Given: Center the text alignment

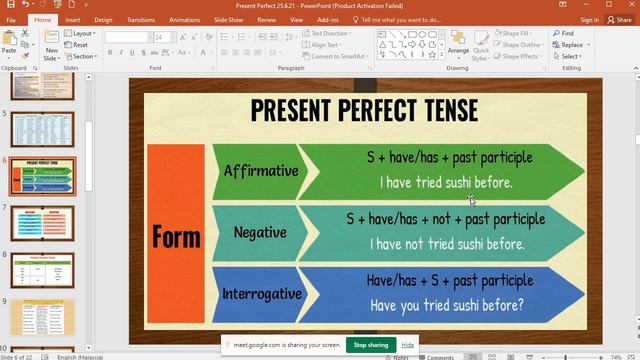Looking at the screenshot, I should pos(235,52).
